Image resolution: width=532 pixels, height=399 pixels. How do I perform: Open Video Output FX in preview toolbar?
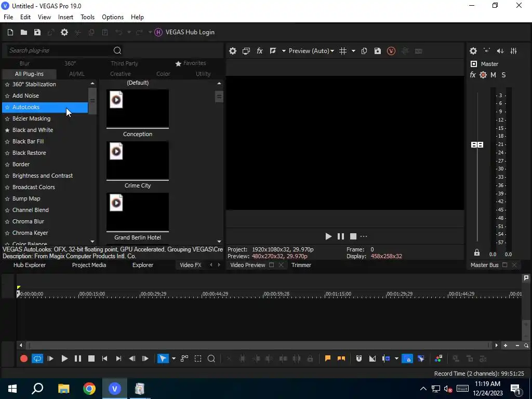click(x=260, y=51)
